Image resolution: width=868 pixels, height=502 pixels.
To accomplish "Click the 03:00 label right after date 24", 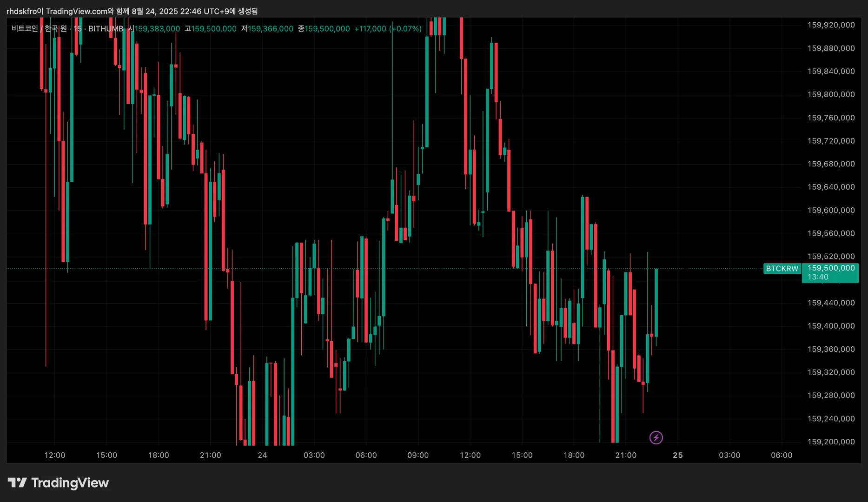I will click(314, 455).
